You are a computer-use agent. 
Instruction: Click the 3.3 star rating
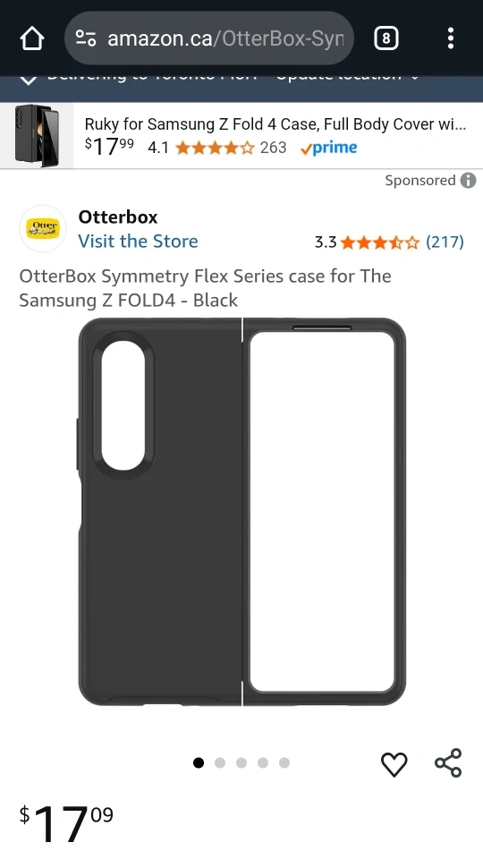(367, 242)
